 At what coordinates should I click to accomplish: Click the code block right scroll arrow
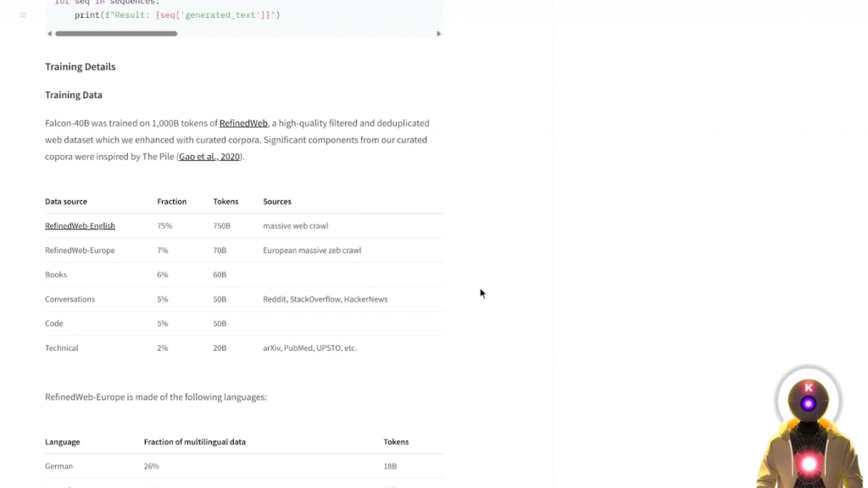(x=438, y=34)
